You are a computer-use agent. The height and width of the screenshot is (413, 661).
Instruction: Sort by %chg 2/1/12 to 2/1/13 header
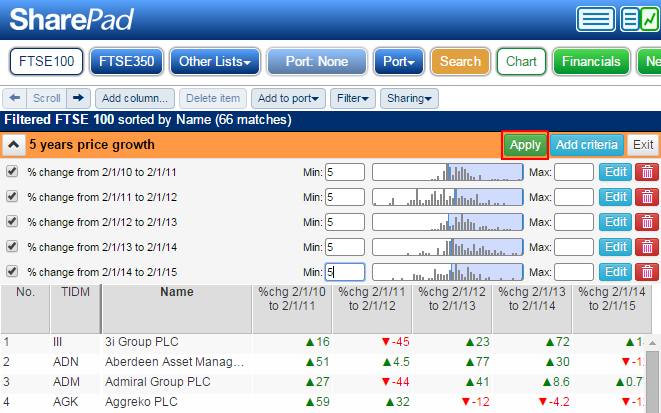click(452, 309)
